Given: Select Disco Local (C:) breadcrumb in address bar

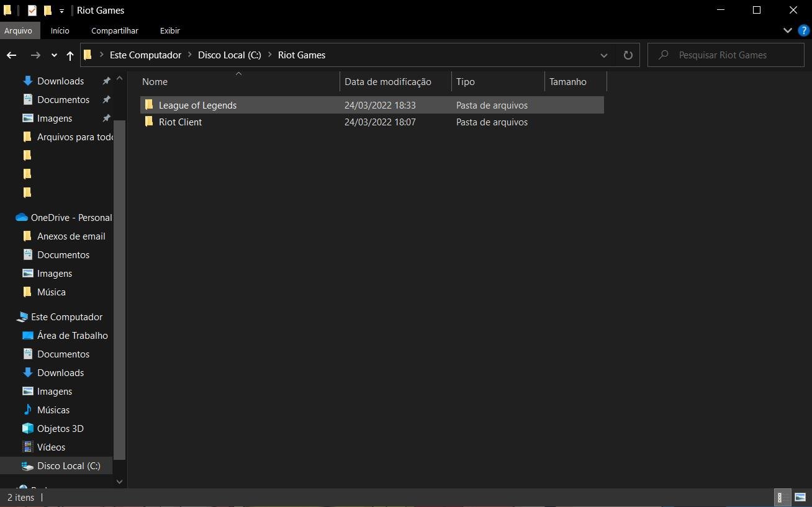Looking at the screenshot, I should (229, 55).
